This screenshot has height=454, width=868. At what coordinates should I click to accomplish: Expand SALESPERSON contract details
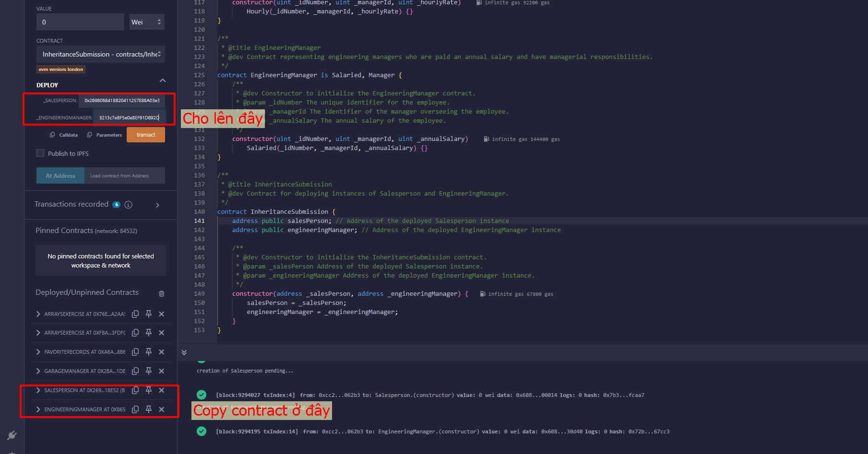tap(38, 390)
